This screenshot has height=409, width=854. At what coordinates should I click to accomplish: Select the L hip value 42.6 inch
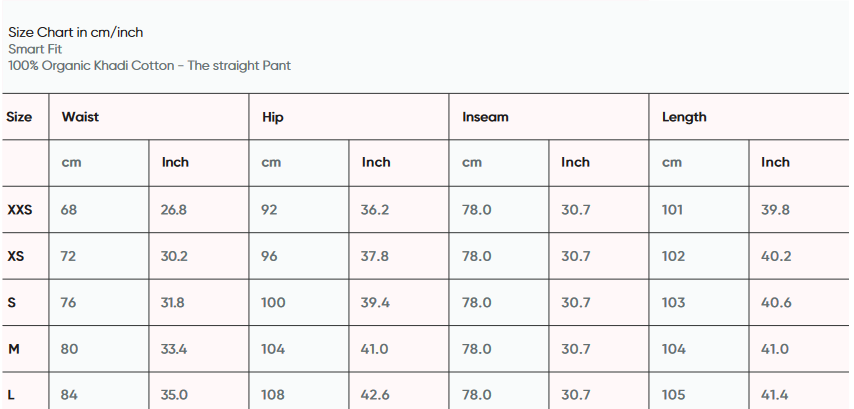click(x=375, y=395)
